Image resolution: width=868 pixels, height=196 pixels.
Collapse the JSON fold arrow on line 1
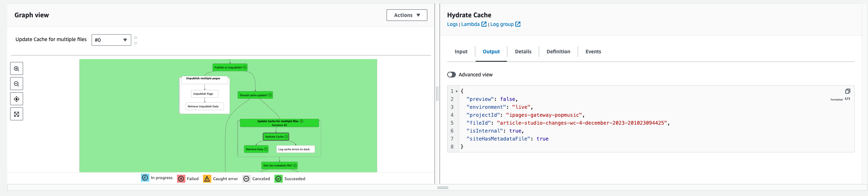pos(457,92)
